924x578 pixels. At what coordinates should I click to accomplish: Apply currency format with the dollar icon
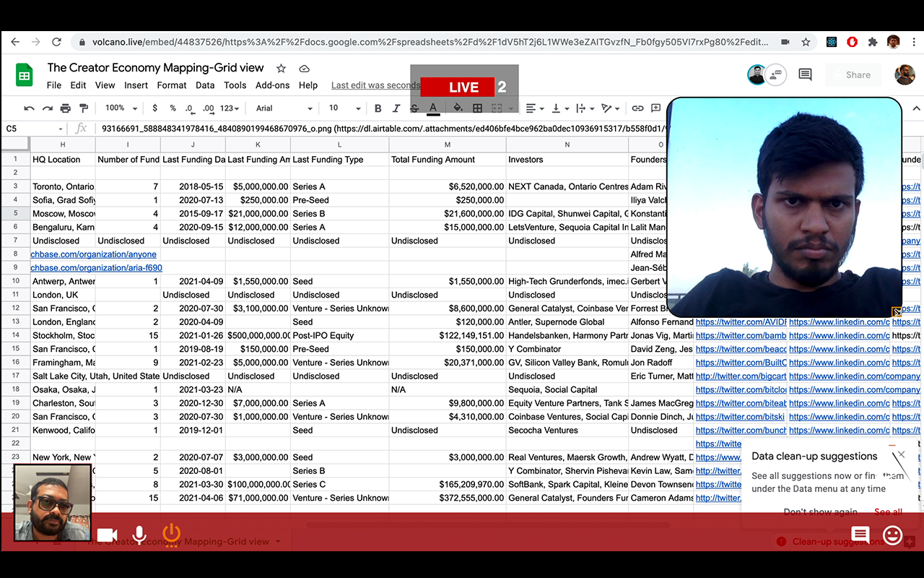pos(154,108)
